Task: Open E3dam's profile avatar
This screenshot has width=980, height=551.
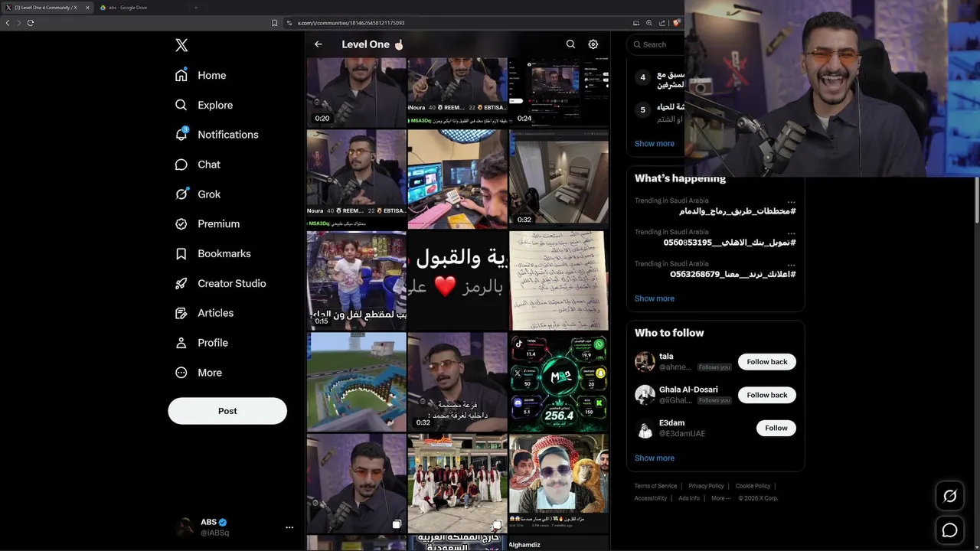Action: click(645, 428)
